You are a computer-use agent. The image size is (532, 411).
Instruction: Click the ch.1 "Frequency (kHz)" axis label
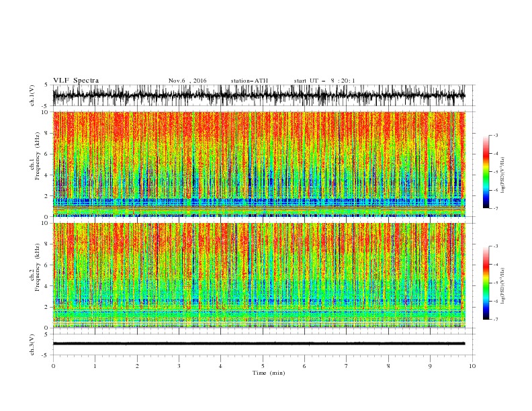(38, 156)
